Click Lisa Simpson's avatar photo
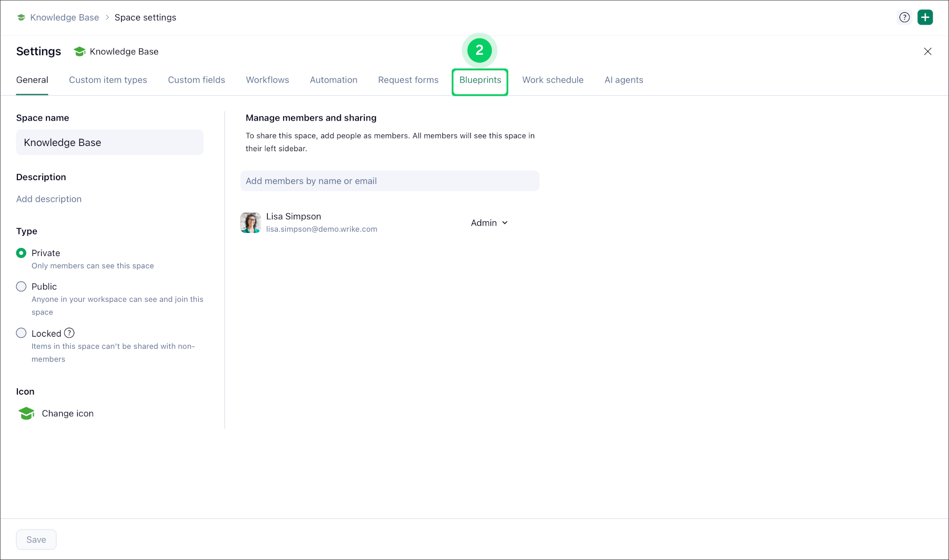Image resolution: width=949 pixels, height=560 pixels. click(x=250, y=223)
